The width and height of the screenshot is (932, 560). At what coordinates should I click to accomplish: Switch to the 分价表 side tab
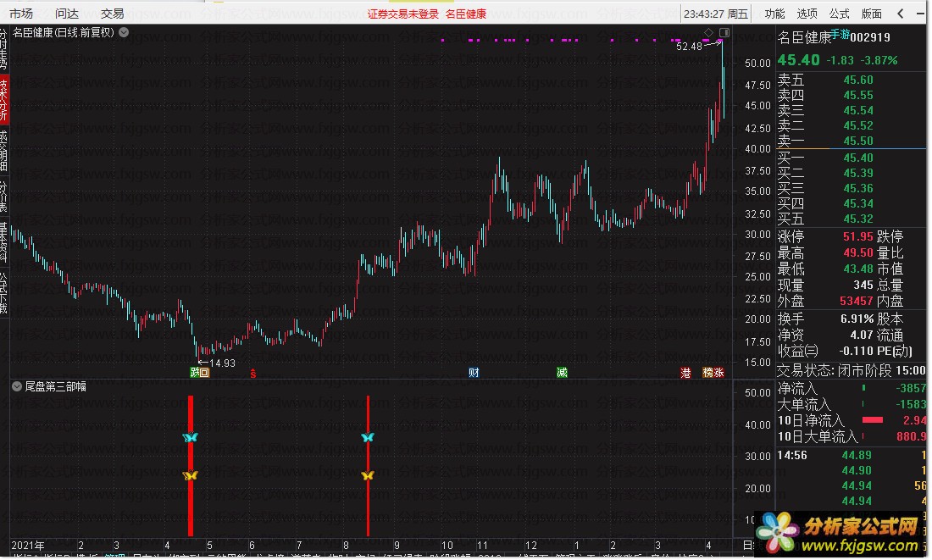(x=3, y=197)
